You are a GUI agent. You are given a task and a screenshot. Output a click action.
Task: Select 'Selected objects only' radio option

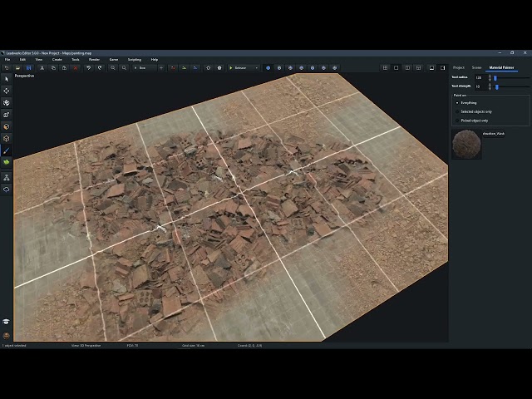pyautogui.click(x=457, y=111)
